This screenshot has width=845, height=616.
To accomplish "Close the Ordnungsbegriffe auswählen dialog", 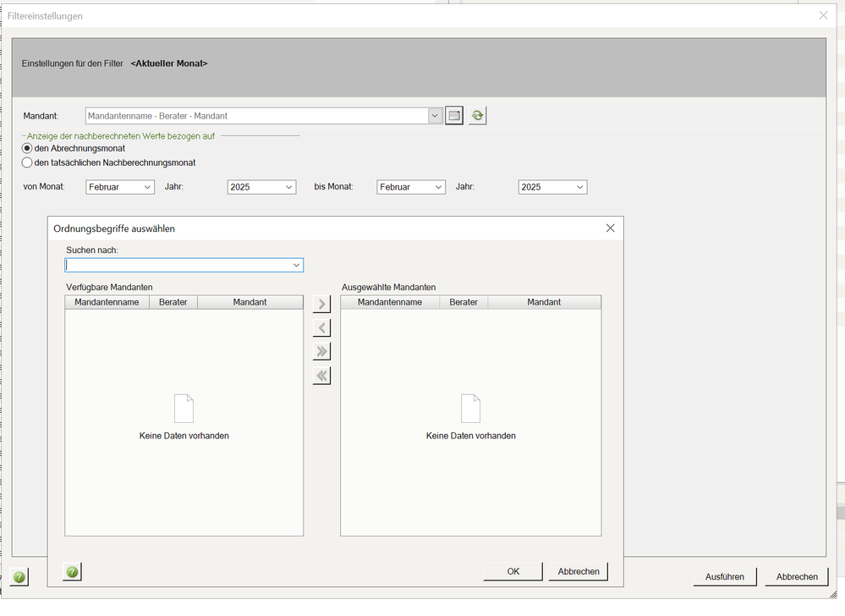I will tap(610, 228).
